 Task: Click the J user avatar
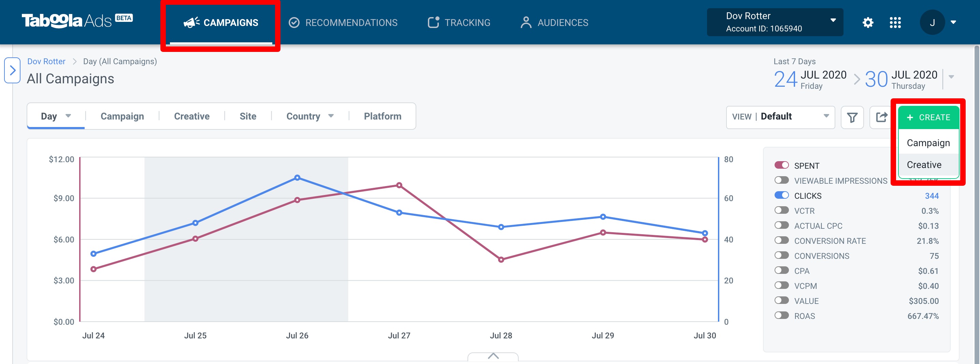click(x=932, y=23)
